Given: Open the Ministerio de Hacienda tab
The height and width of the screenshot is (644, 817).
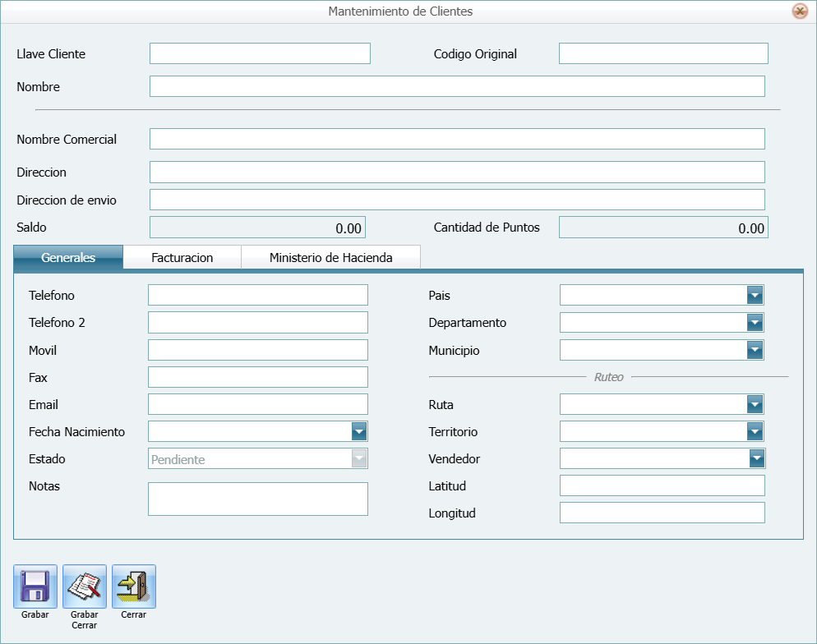Looking at the screenshot, I should (x=330, y=258).
